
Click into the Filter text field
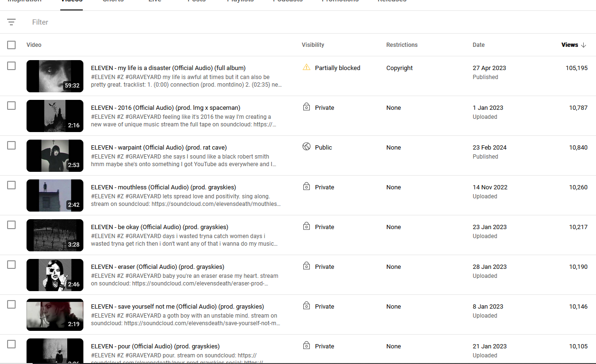pos(142,22)
